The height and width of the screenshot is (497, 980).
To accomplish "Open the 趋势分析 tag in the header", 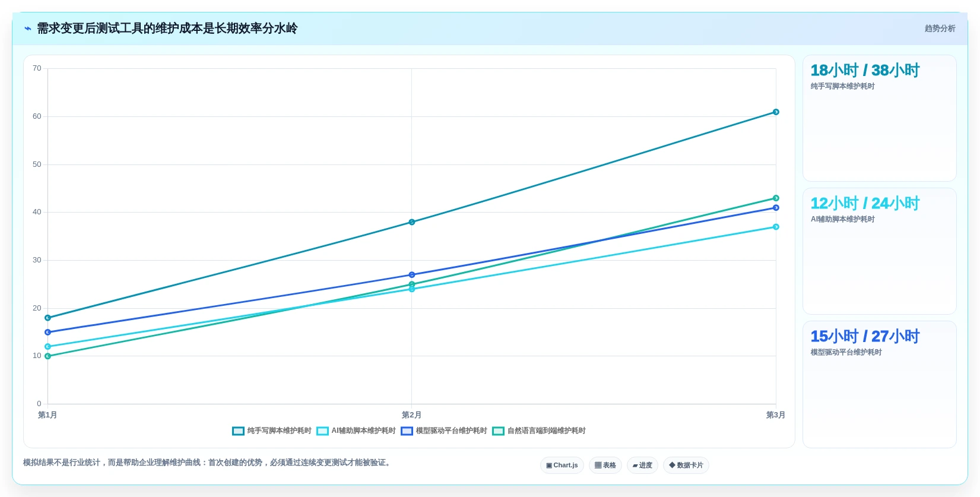I will pyautogui.click(x=940, y=29).
